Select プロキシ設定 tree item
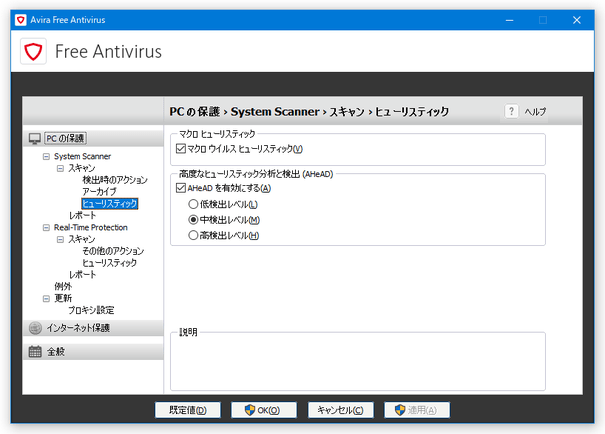This screenshot has height=434, width=605. 91,310
